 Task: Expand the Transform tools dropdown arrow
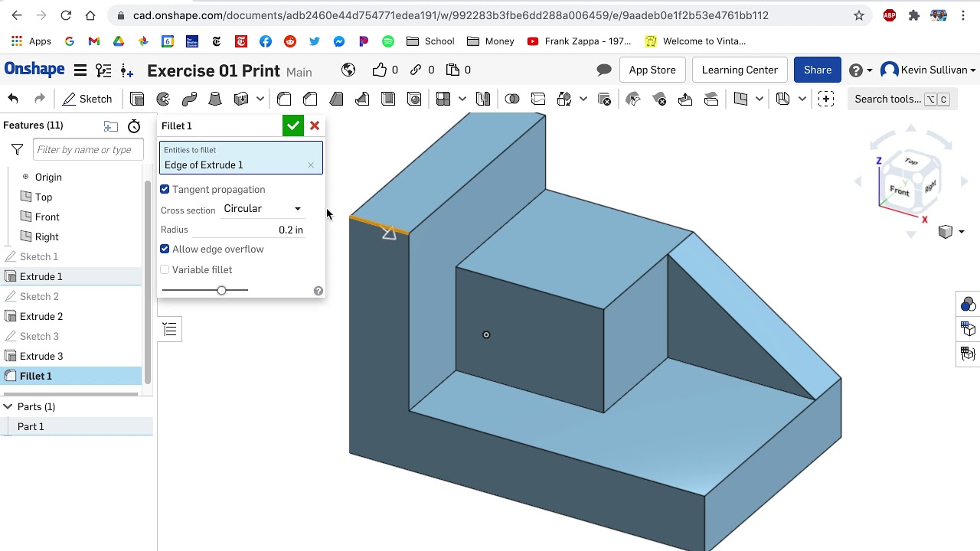coord(583,99)
